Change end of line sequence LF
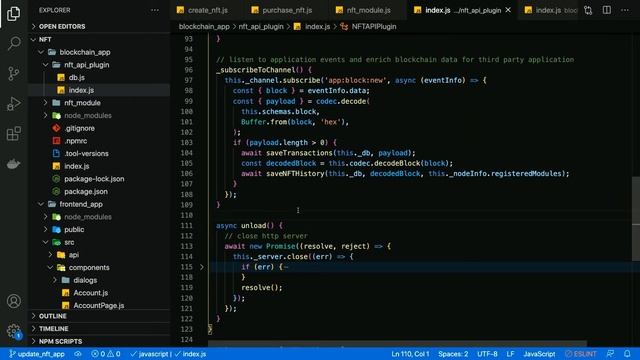Viewport: 640px width, 360px height. [510, 354]
